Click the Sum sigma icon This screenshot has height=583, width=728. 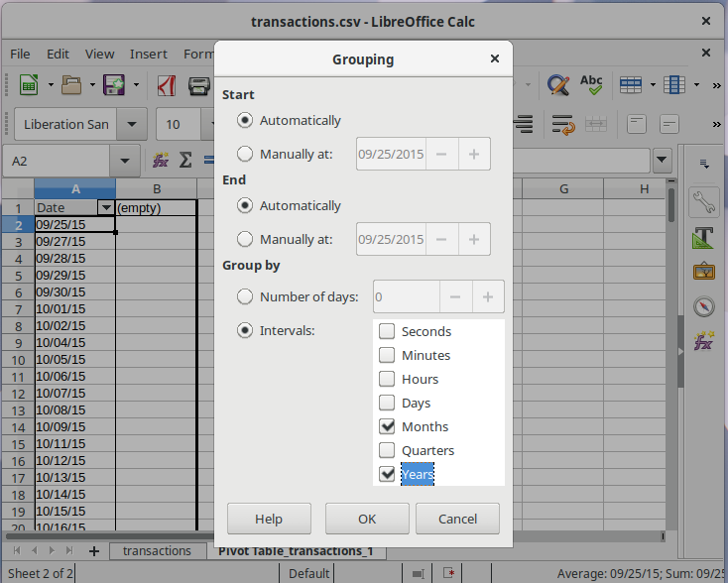[x=184, y=161]
